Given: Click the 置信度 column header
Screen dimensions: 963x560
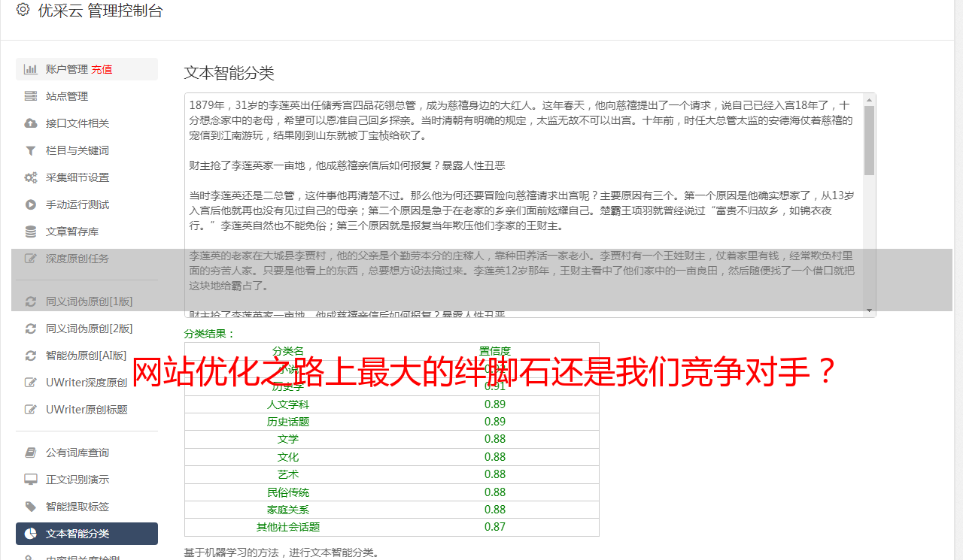Looking at the screenshot, I should pyautogui.click(x=495, y=351).
